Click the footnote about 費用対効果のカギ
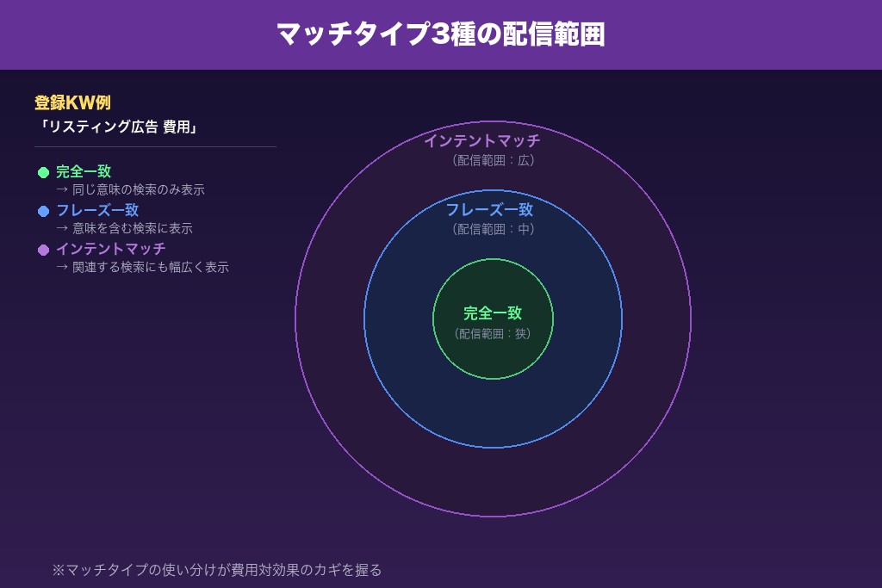This screenshot has width=882, height=588. pyautogui.click(x=219, y=569)
